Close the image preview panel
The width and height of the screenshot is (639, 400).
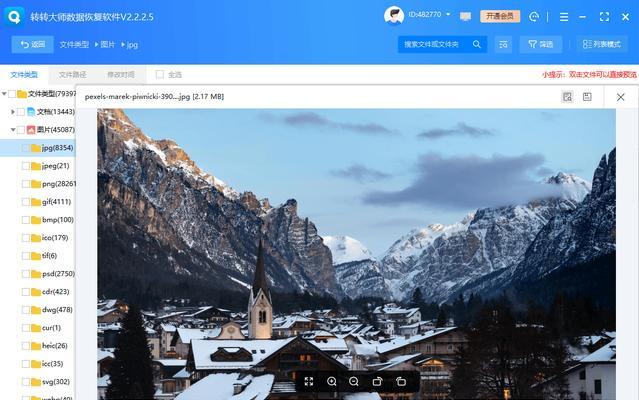(x=620, y=97)
